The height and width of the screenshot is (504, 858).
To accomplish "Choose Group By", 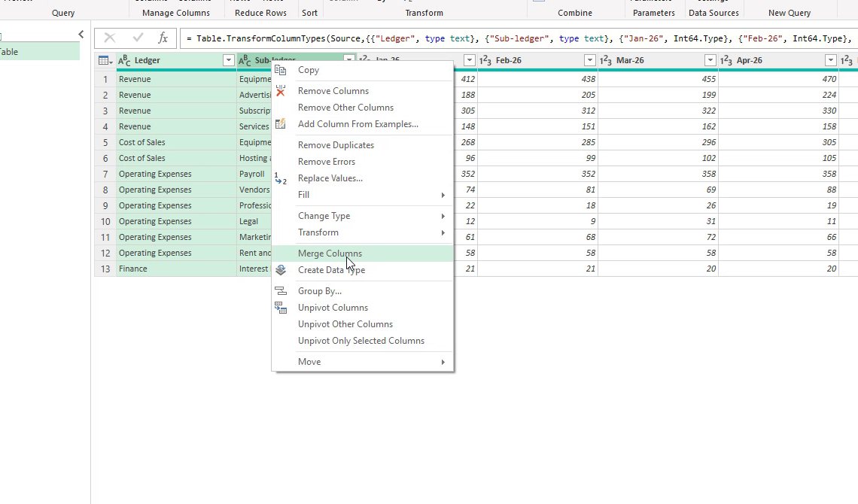I will (362, 291).
